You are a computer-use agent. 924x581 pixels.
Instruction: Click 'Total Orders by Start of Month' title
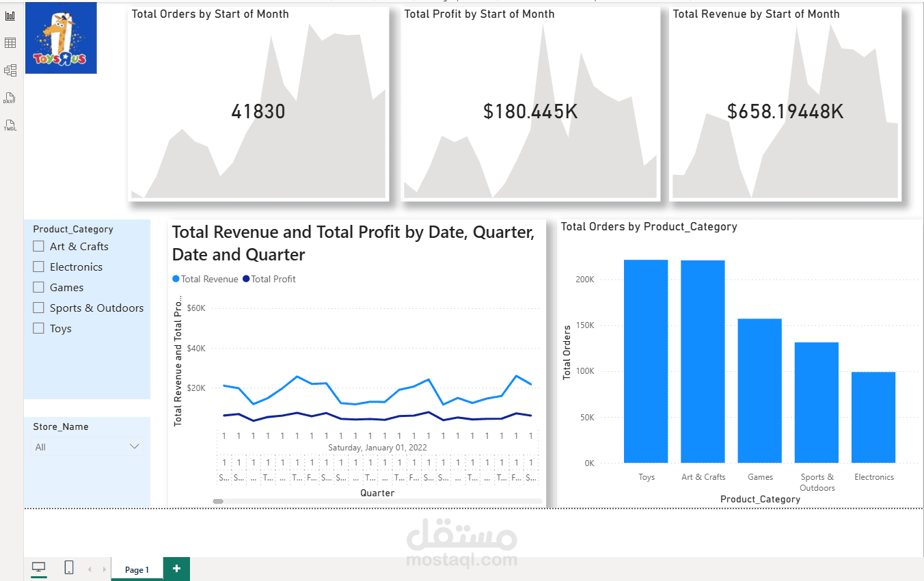(x=210, y=14)
